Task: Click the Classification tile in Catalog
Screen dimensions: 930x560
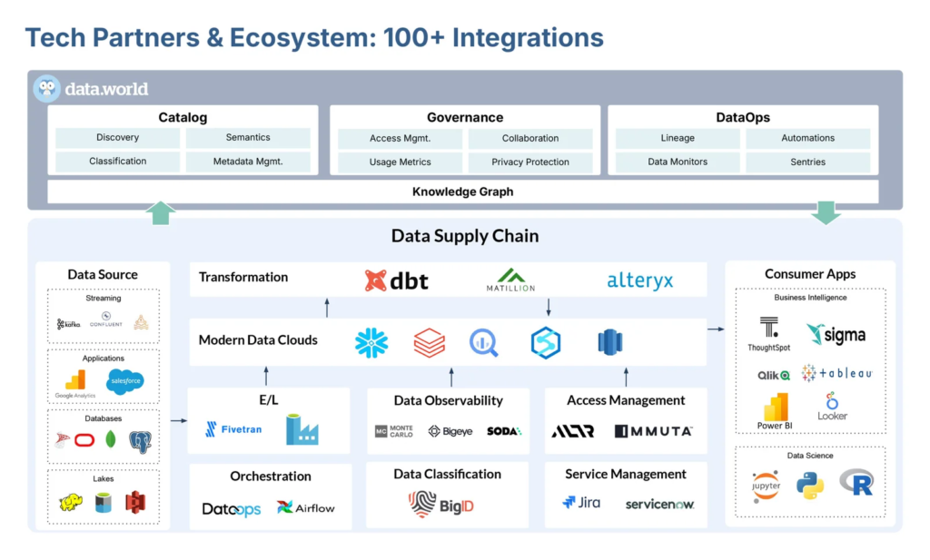Action: click(117, 162)
